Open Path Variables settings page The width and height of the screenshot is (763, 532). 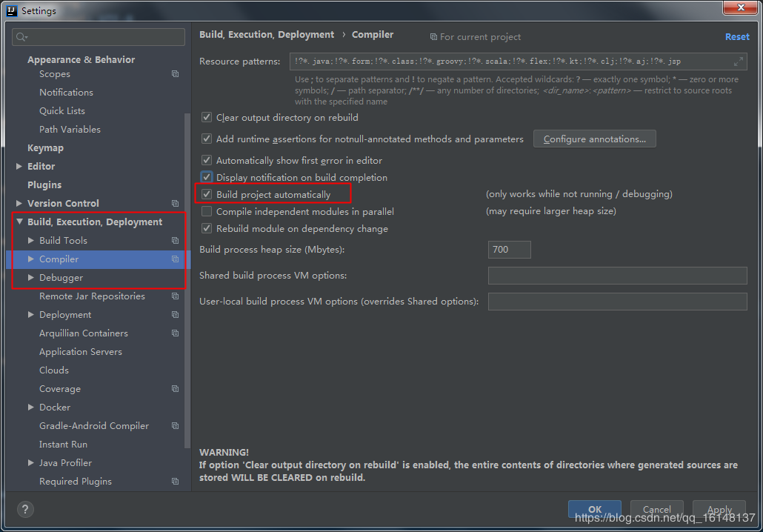[x=70, y=130]
